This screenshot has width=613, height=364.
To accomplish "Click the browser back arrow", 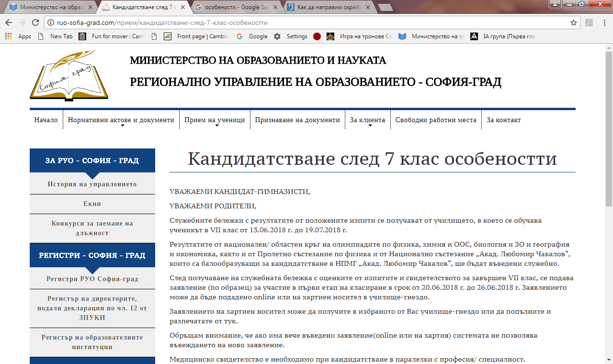I will (9, 23).
